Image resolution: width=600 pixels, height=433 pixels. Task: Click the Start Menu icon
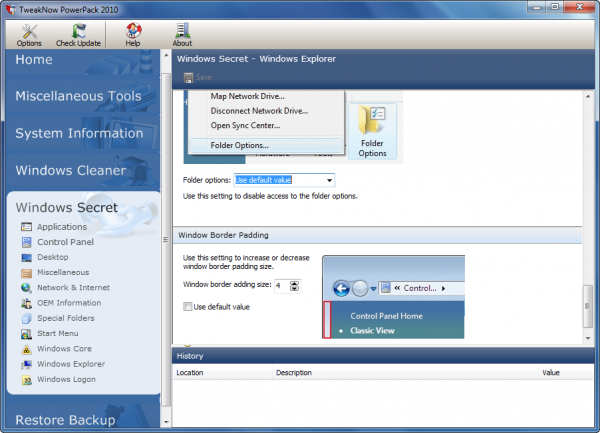click(x=26, y=334)
